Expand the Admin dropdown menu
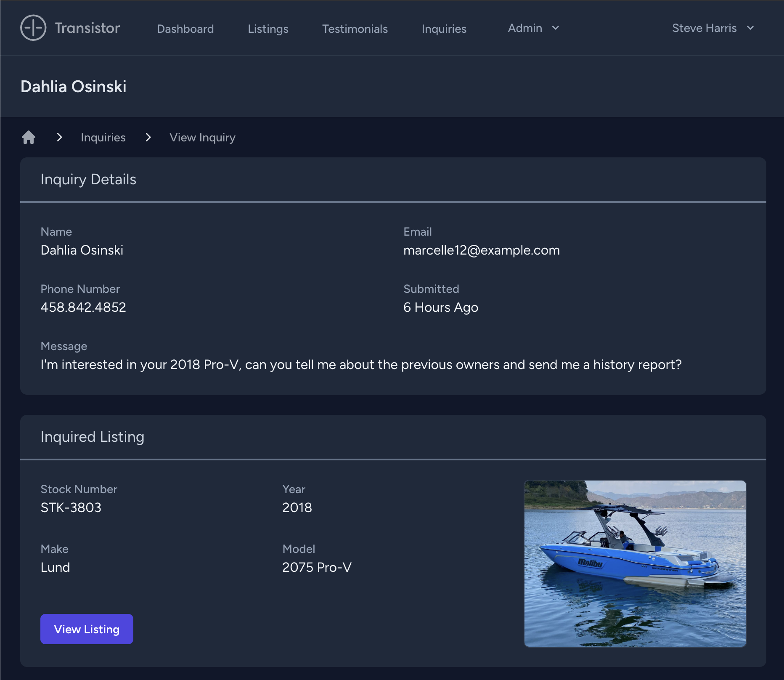The height and width of the screenshot is (680, 784). pos(533,28)
